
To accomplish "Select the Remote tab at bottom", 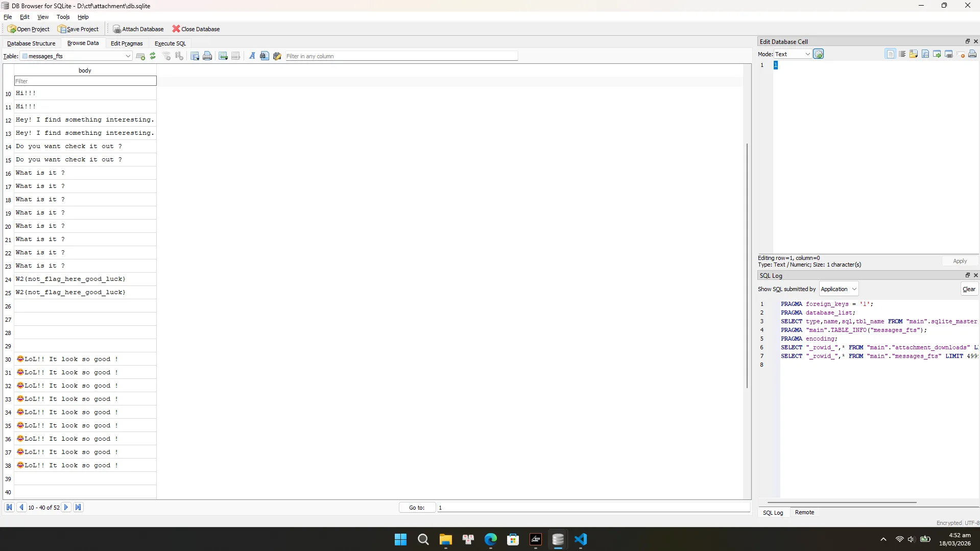I will click(804, 513).
